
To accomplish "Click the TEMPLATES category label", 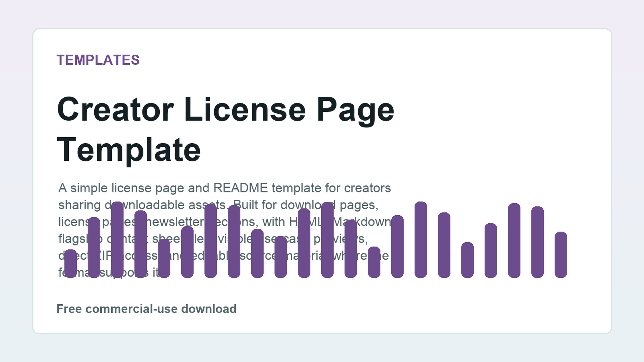I will [98, 60].
